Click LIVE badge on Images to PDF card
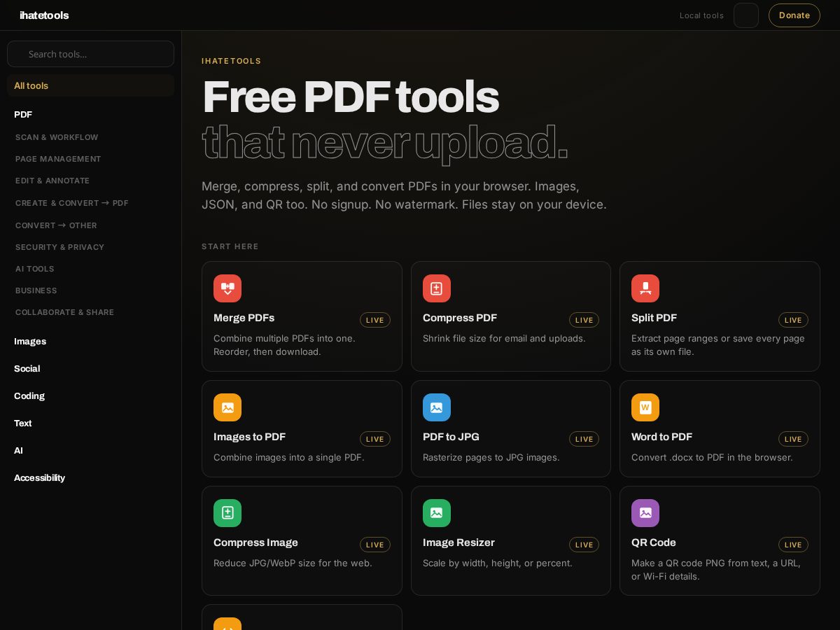The height and width of the screenshot is (630, 840). pos(375,439)
